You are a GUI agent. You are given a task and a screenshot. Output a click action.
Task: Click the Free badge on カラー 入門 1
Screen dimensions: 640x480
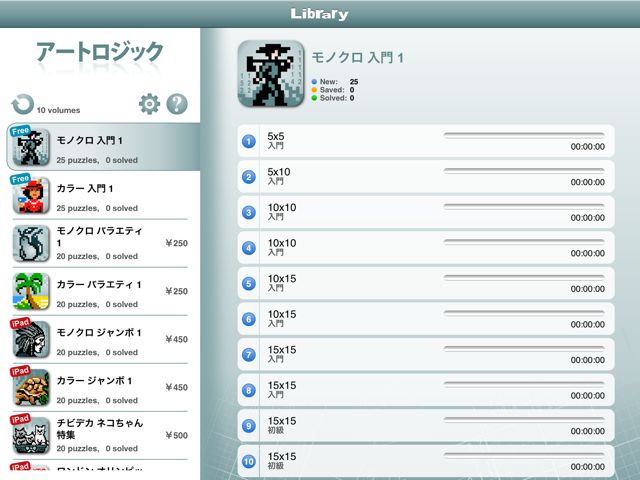(x=20, y=179)
